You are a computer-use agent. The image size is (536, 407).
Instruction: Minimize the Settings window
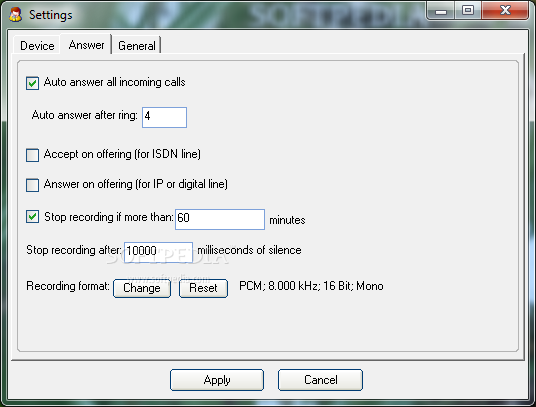(x=441, y=11)
